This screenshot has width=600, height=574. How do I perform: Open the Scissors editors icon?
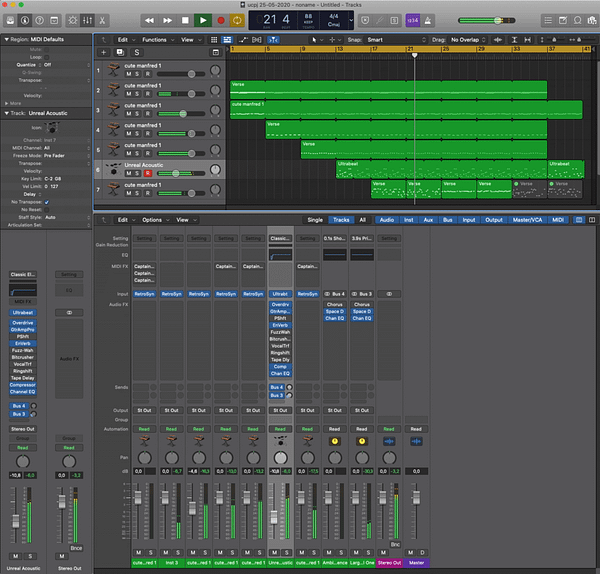(101, 19)
